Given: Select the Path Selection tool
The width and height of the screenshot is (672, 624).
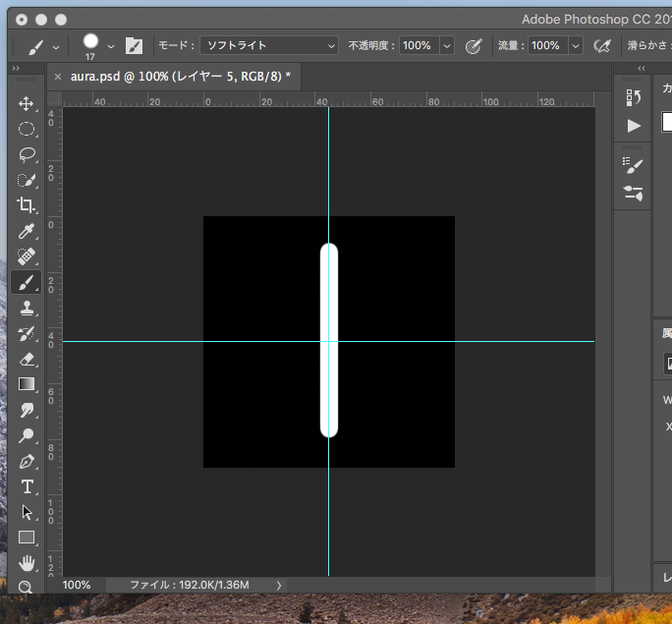Looking at the screenshot, I should [x=27, y=512].
